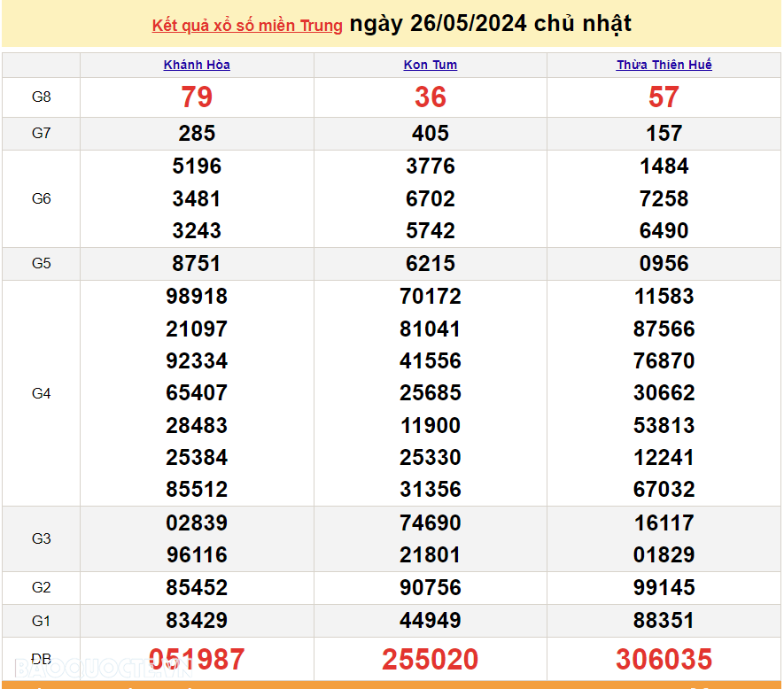
Task: Click the ĐB special prize row label
Action: [42, 659]
